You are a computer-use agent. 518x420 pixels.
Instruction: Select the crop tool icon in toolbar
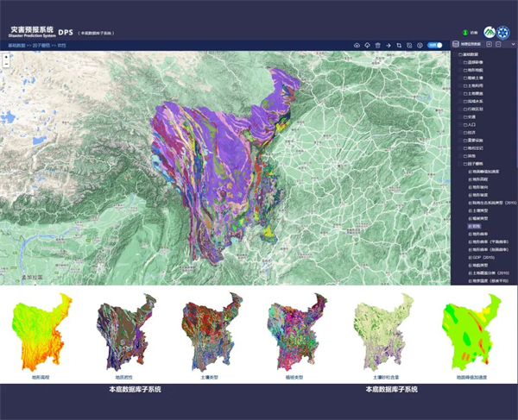coord(399,45)
